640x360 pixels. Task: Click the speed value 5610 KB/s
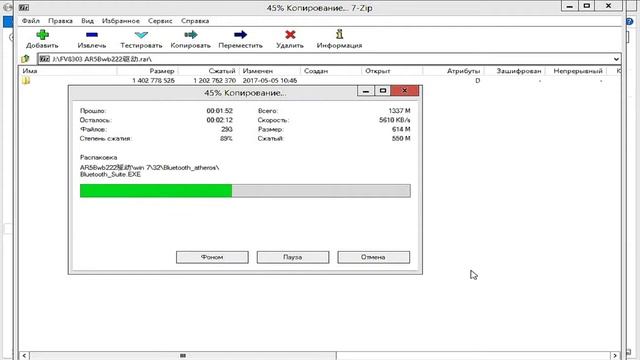(395, 120)
